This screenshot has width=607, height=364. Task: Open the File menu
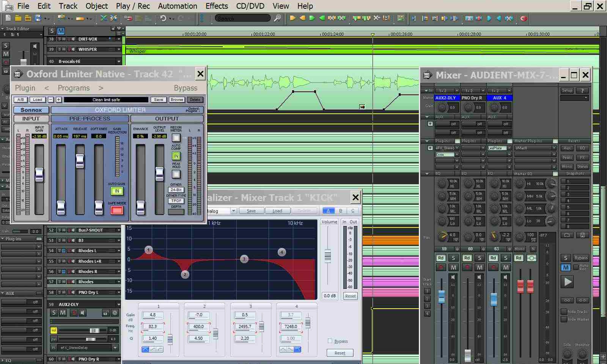23,6
